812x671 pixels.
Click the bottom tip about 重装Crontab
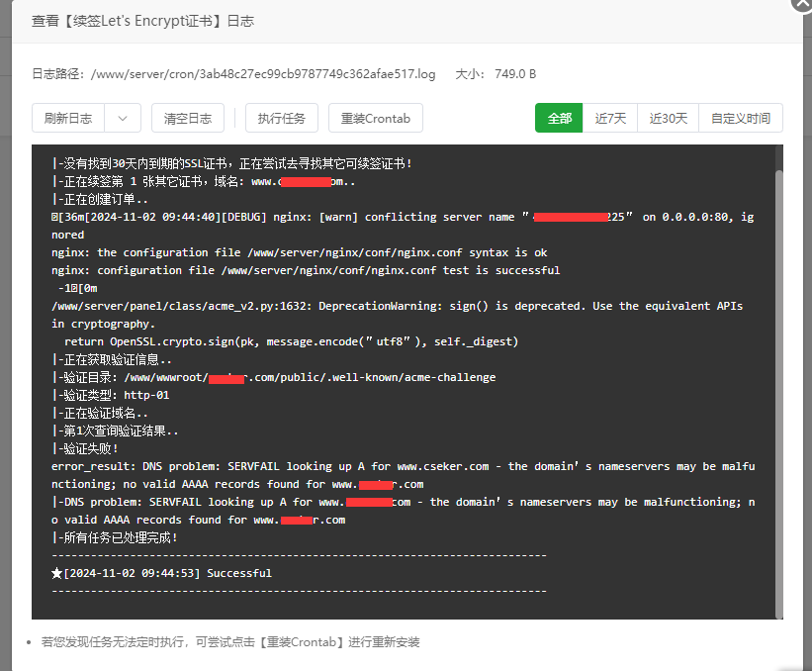(230, 642)
